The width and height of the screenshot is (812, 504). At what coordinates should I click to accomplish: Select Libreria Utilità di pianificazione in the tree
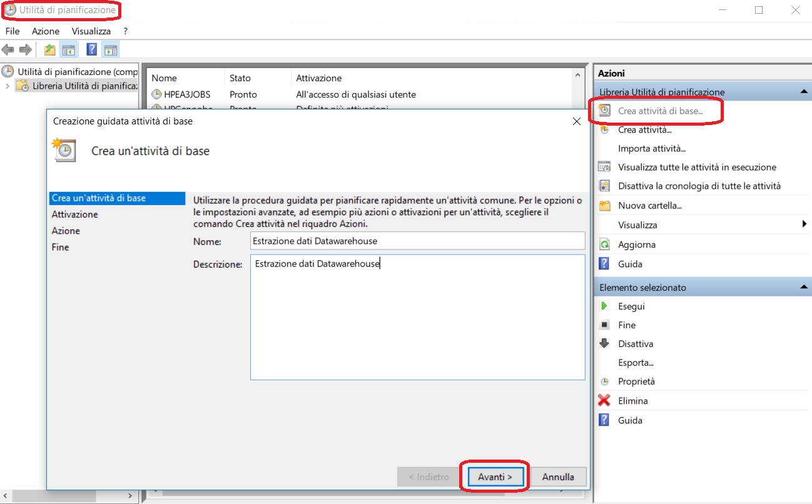coord(84,86)
